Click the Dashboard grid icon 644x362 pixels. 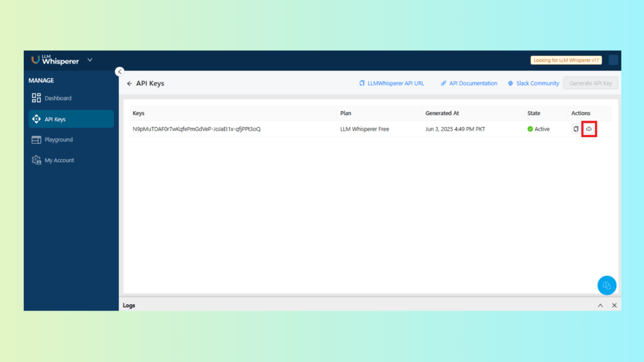tap(36, 97)
